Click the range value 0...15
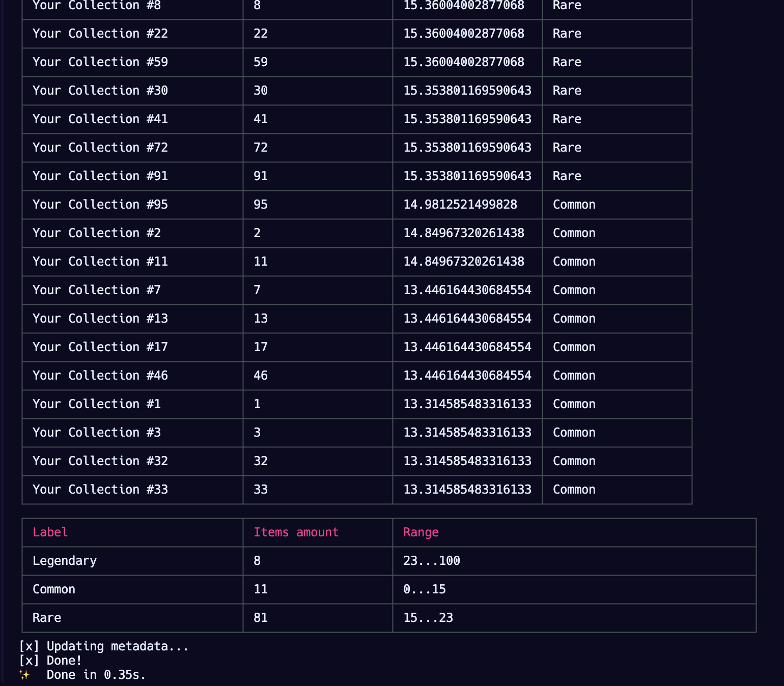The image size is (784, 686). click(425, 589)
